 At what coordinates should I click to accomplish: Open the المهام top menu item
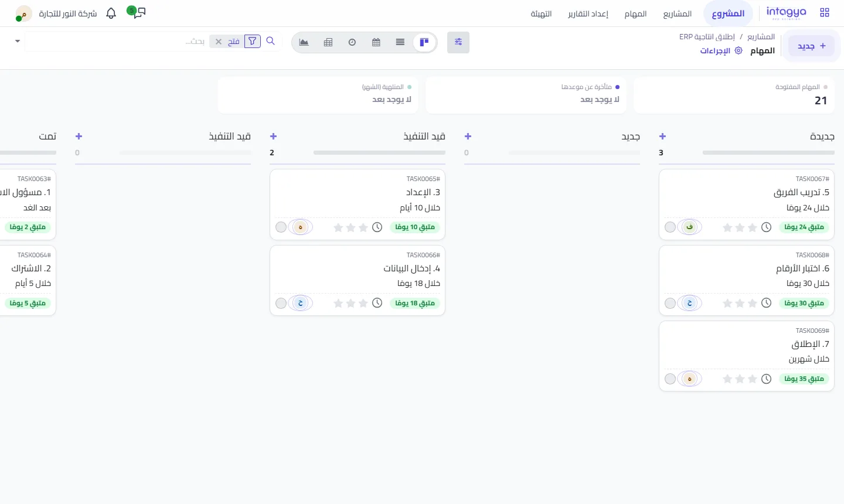[x=635, y=13]
